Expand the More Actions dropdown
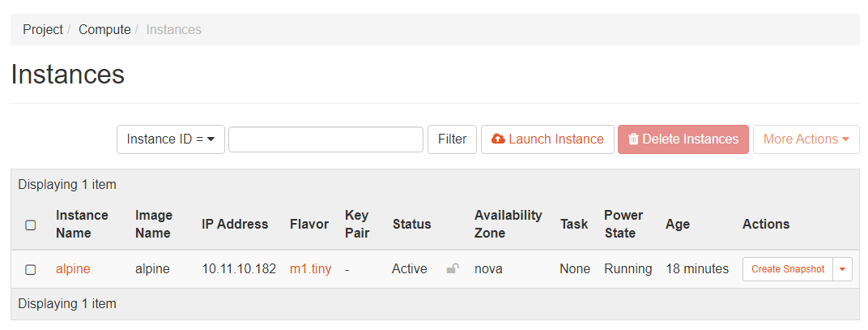The image size is (868, 330). pyautogui.click(x=806, y=139)
